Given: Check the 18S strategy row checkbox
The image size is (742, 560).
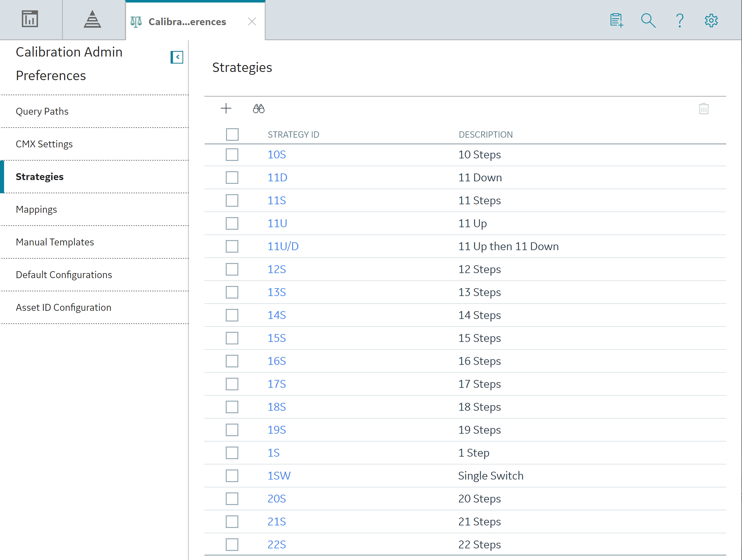Looking at the screenshot, I should pos(232,407).
